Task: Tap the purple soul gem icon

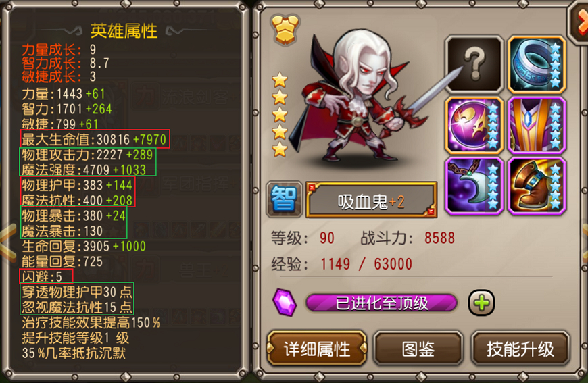Action: click(285, 303)
